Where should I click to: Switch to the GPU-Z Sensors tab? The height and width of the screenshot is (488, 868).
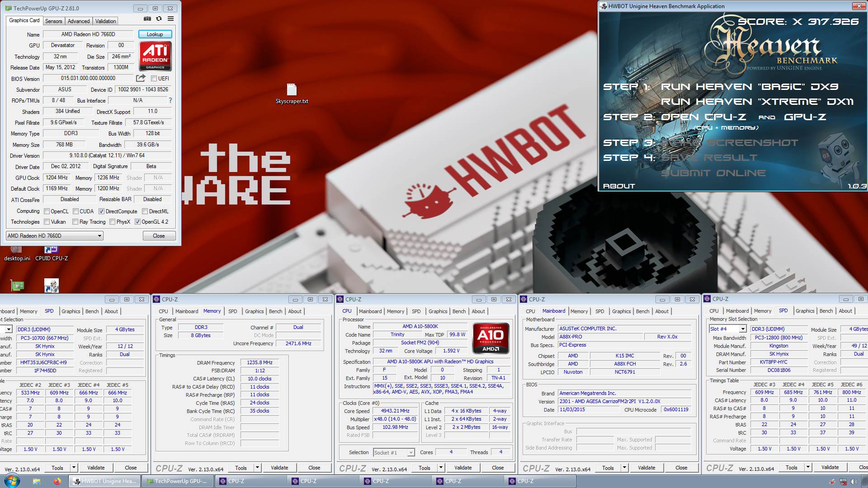click(53, 21)
